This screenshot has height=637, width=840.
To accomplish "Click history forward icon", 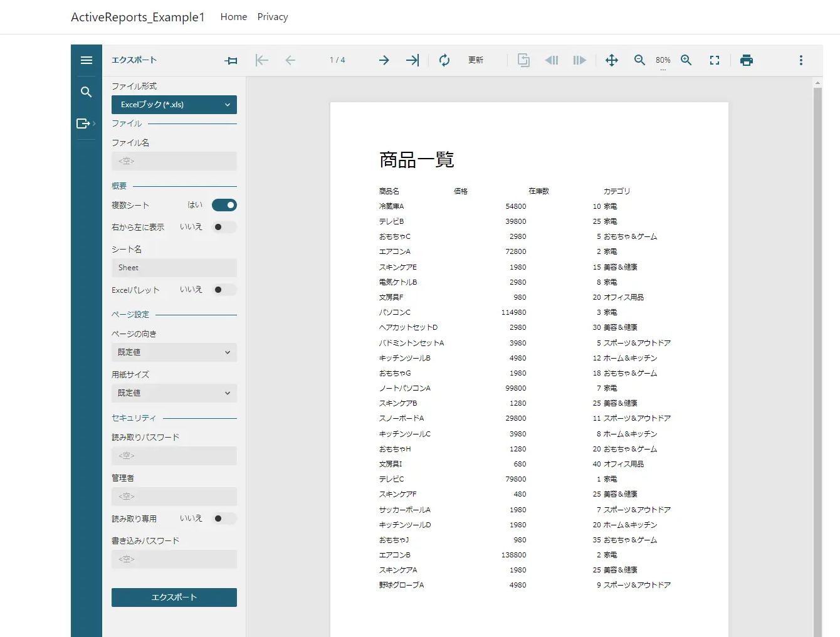I will (x=580, y=60).
